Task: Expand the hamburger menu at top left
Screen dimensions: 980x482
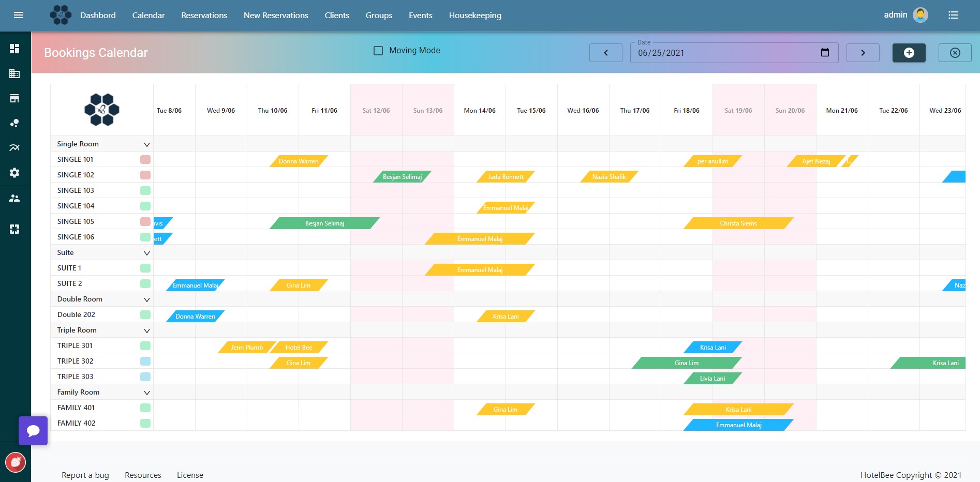Action: click(19, 14)
